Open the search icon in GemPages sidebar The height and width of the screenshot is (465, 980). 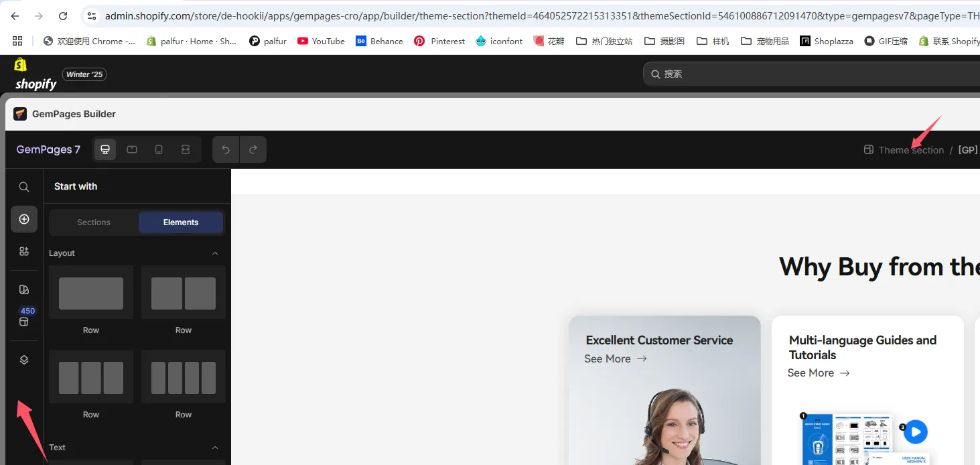pyautogui.click(x=24, y=187)
